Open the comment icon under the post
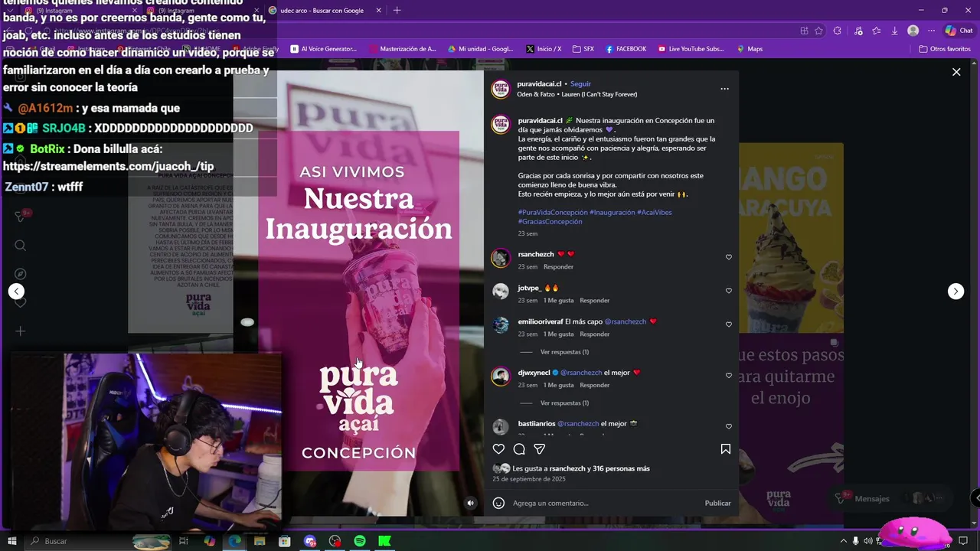The width and height of the screenshot is (980, 551). (x=519, y=449)
